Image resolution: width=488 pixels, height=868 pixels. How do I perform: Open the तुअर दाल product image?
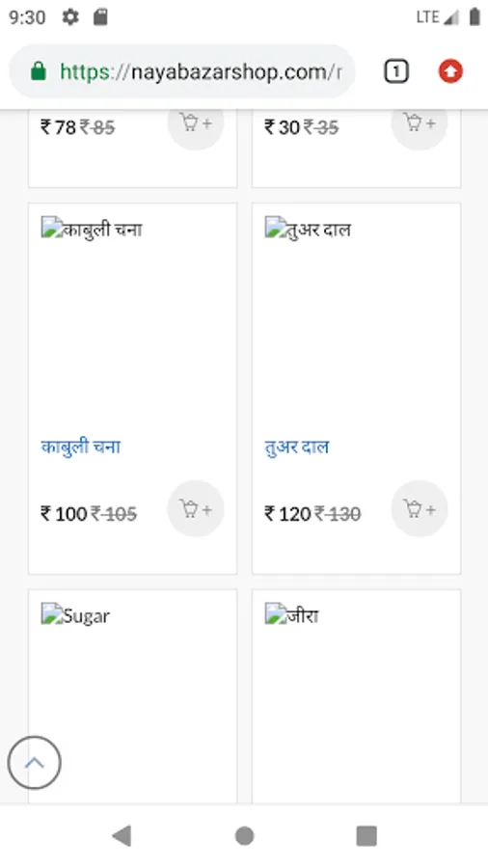[308, 228]
